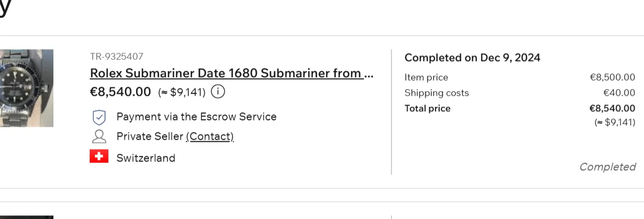Click the Private Seller label
The height and width of the screenshot is (219, 644).
[150, 136]
